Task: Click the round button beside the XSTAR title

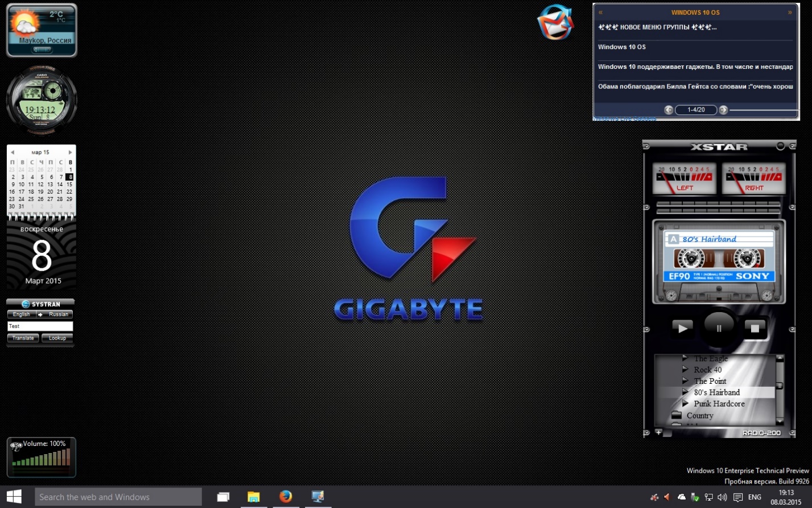Action: click(781, 146)
